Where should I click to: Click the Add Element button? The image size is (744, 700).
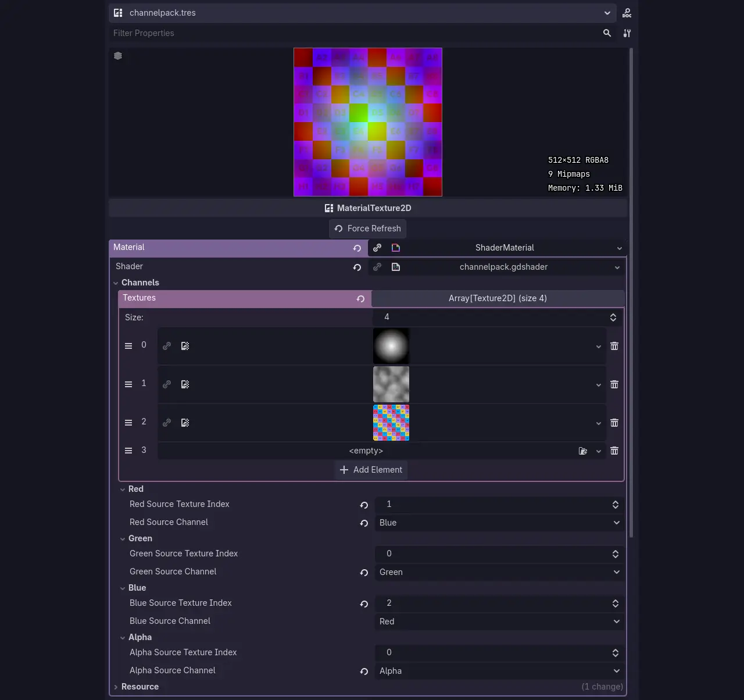coord(371,470)
